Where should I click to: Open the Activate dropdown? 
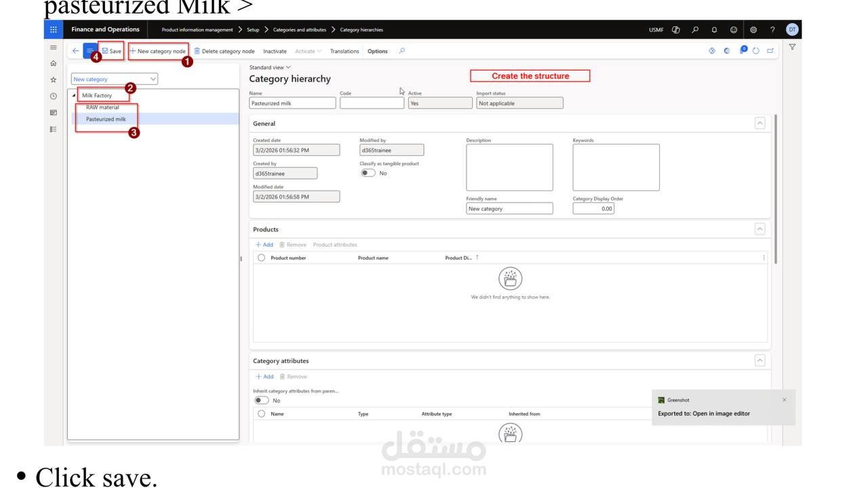click(307, 51)
